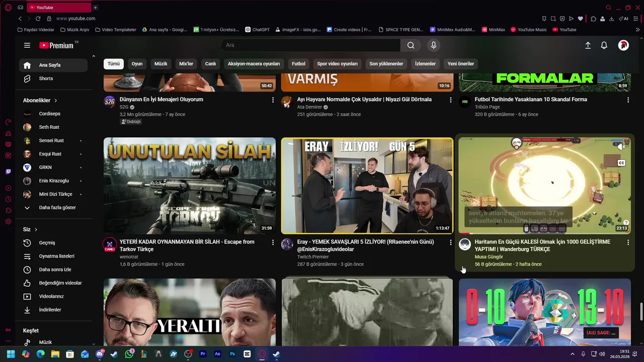Open the Musa Güngör channel name
Viewport: 644px width, 362px height.
point(489,257)
